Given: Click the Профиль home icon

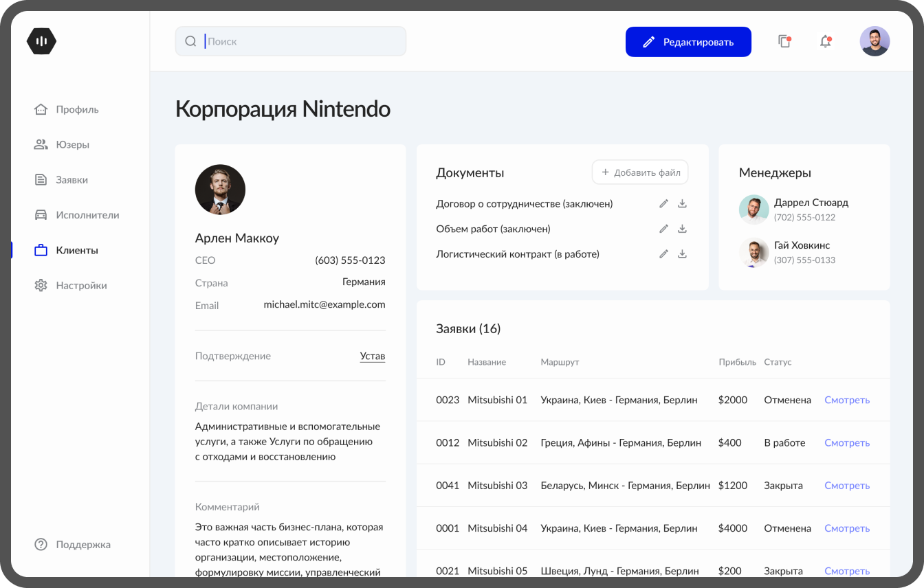Looking at the screenshot, I should [x=41, y=109].
